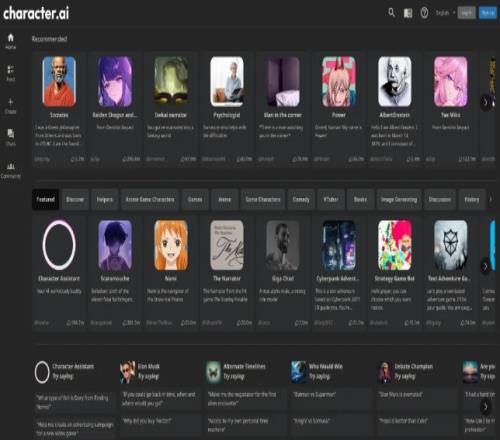This screenshot has height=440, width=500.
Task: Open the Chats icon in sidebar
Action: (x=11, y=134)
